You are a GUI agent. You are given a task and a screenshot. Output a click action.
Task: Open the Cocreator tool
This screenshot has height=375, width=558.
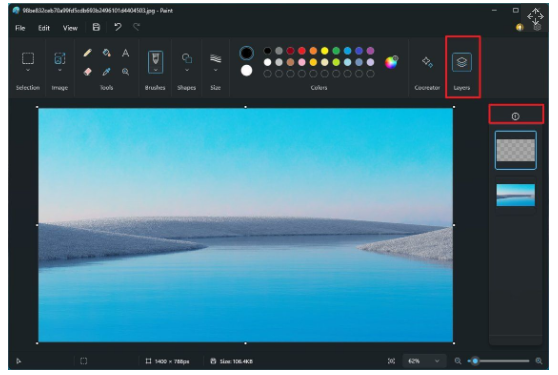point(427,62)
